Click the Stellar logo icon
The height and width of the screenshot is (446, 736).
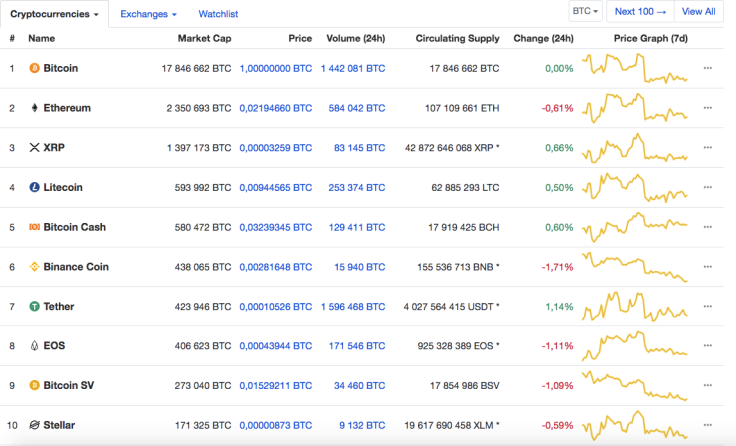tap(34, 425)
